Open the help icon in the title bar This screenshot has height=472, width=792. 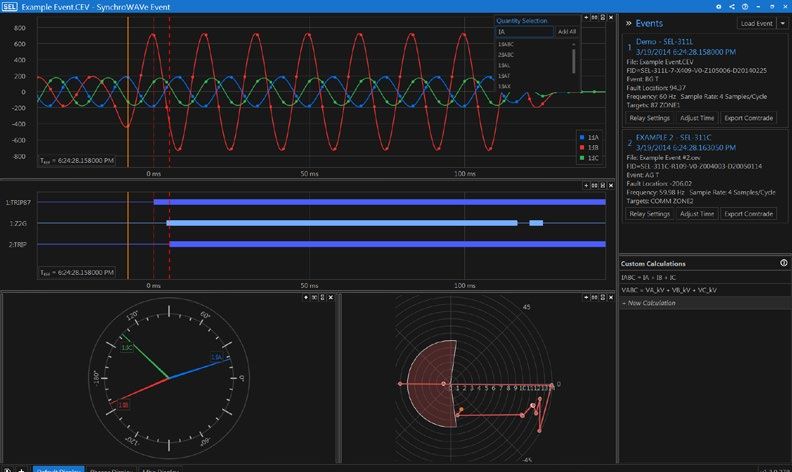pyautogui.click(x=745, y=7)
